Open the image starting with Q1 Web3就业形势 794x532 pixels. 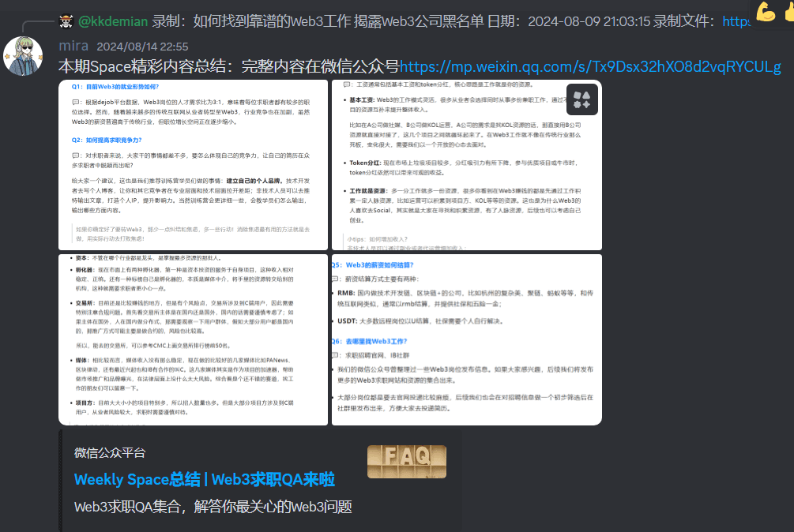(194, 165)
